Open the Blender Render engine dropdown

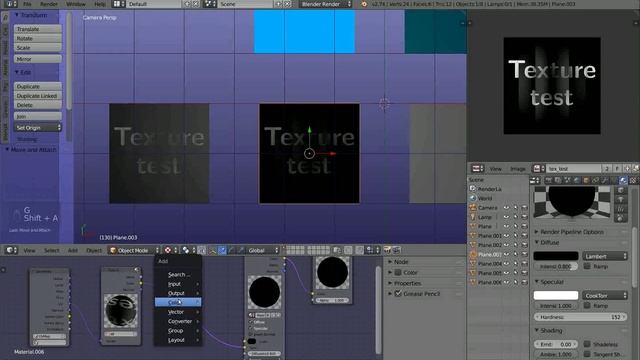pos(325,4)
